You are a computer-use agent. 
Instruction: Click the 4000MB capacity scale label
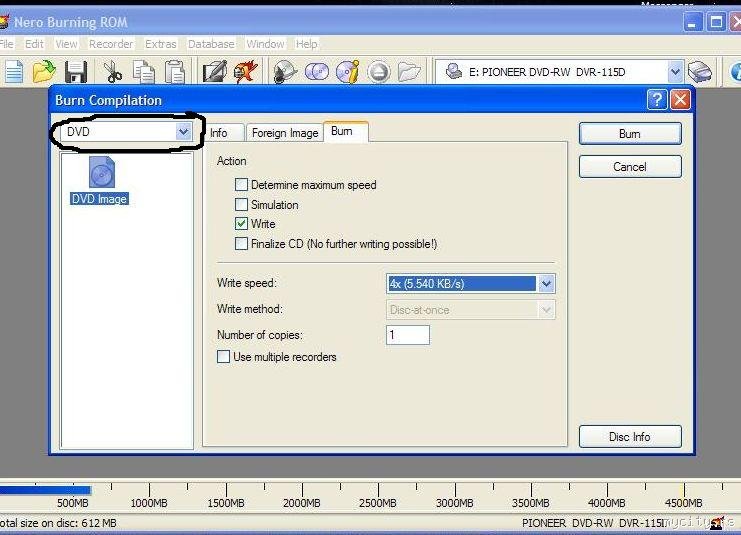pos(606,503)
